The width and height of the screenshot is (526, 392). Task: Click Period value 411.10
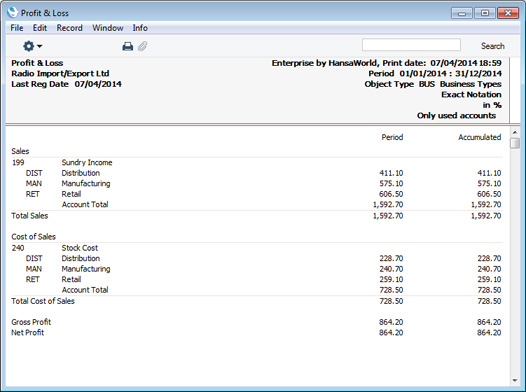(391, 173)
